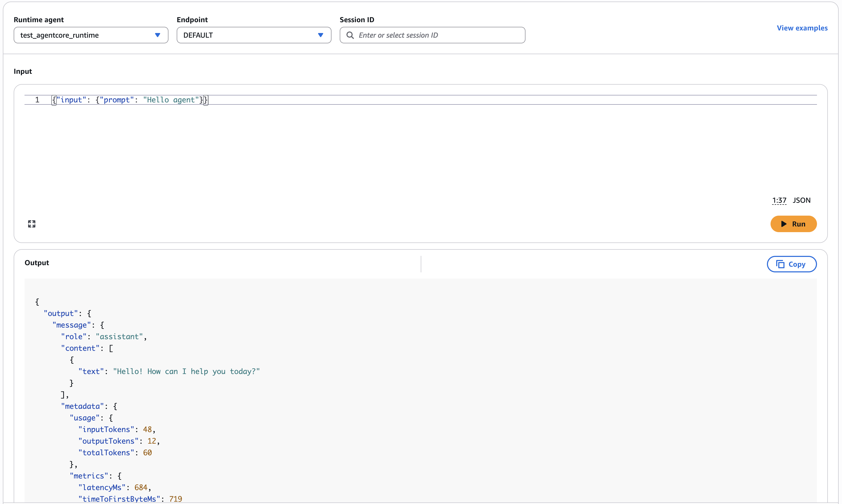Click the "latencyMs" value 684

(x=141, y=487)
